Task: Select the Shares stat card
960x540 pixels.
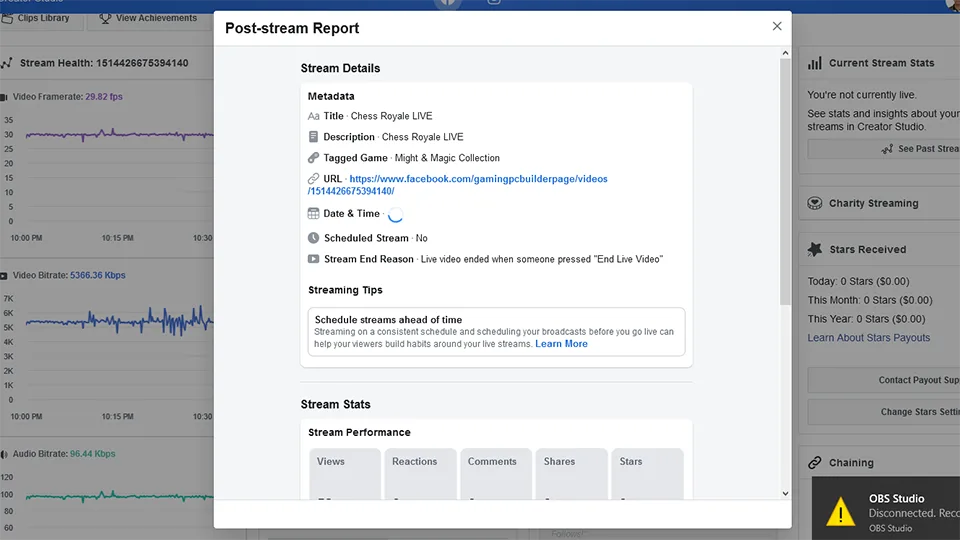Action: (572, 474)
